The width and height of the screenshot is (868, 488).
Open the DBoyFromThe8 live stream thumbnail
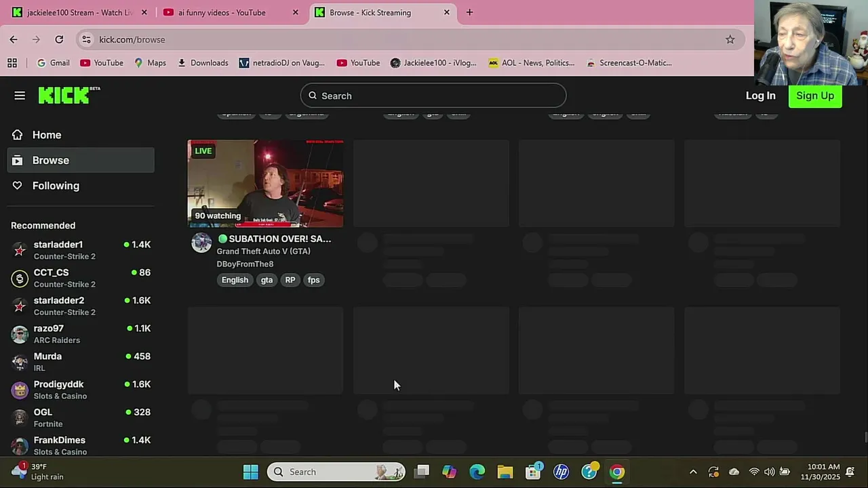(x=265, y=183)
